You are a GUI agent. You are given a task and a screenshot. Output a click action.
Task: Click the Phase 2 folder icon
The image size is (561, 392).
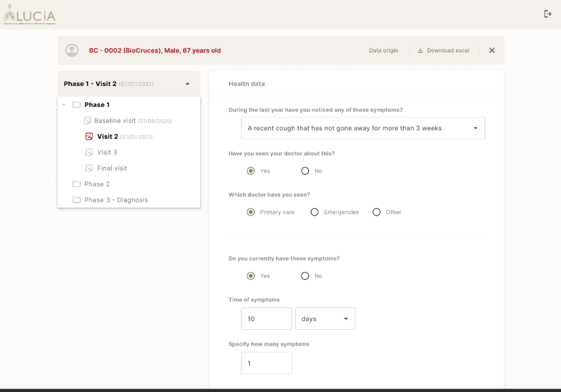(x=77, y=184)
